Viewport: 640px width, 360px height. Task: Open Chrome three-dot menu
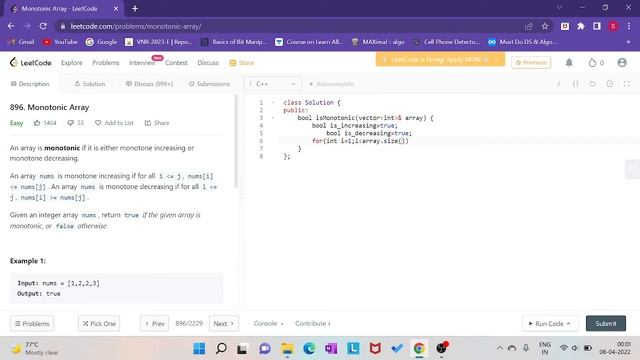pyautogui.click(x=629, y=26)
